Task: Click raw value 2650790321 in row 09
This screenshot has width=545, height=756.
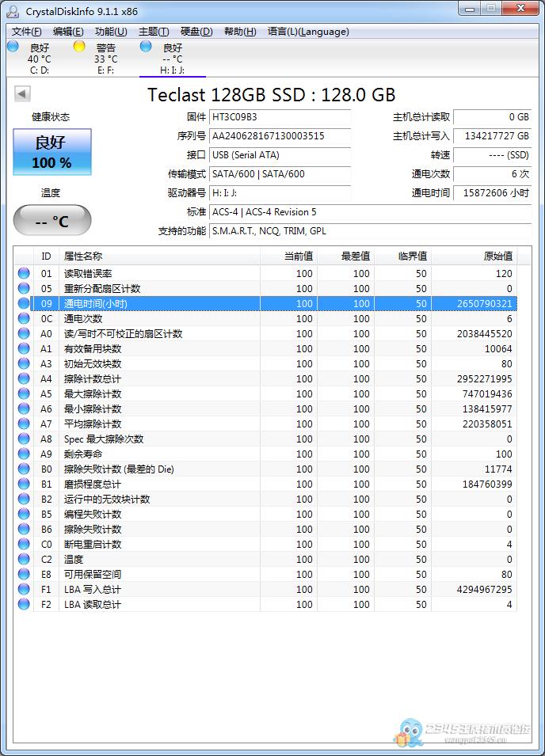Action: click(x=484, y=303)
